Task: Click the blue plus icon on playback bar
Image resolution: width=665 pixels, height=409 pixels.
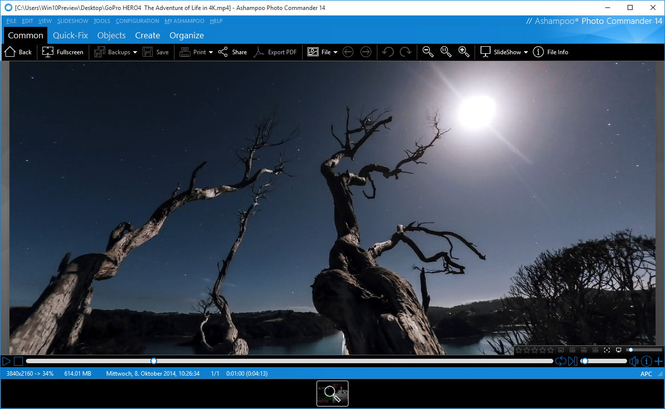Action: (658, 361)
